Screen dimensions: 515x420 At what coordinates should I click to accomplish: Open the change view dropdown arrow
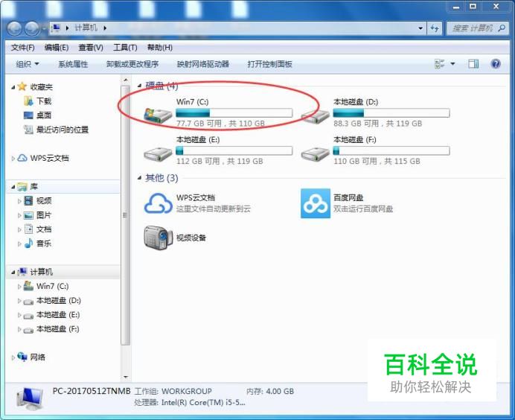452,64
